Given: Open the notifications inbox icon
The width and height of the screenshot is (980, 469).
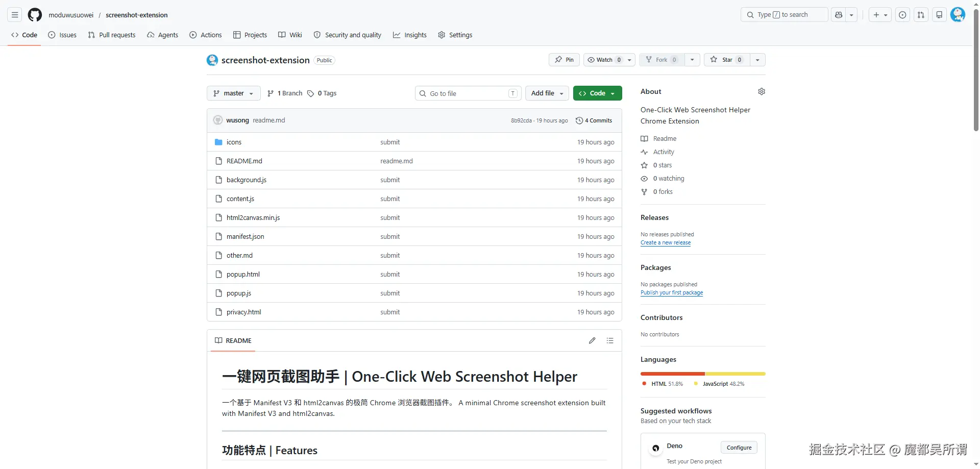Looking at the screenshot, I should coord(939,15).
